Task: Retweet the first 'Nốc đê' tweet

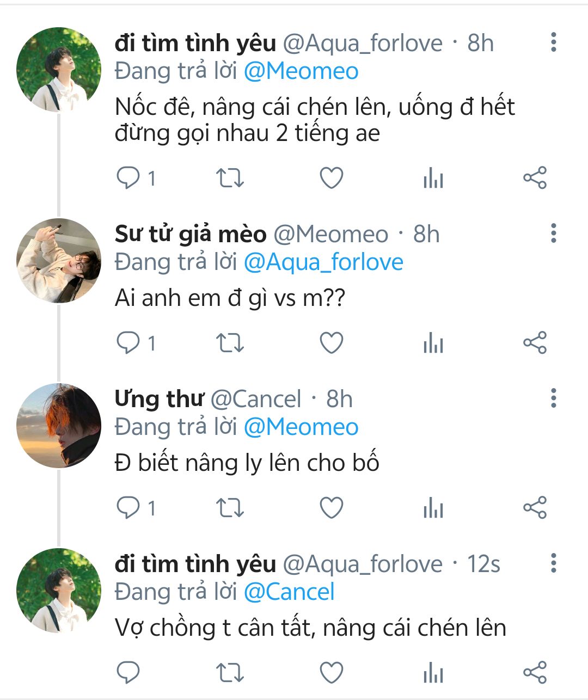Action: coord(230,178)
